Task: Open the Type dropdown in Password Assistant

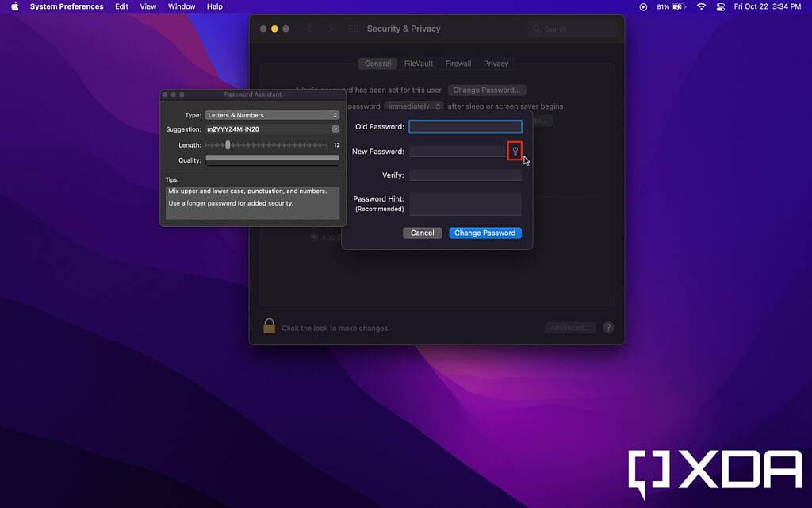Action: [x=272, y=115]
